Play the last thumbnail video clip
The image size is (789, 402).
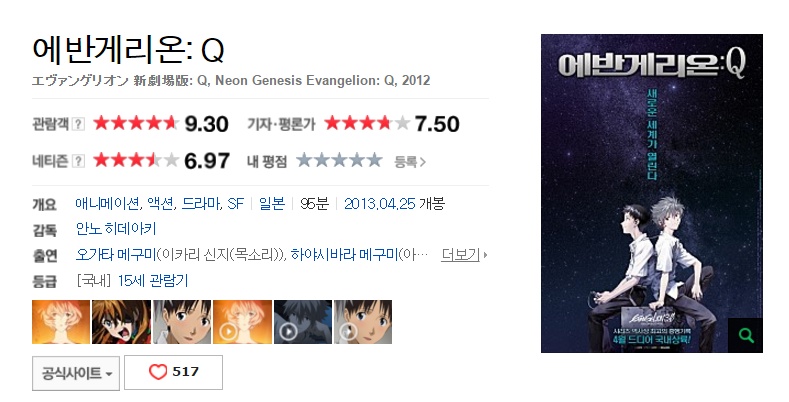(362, 322)
